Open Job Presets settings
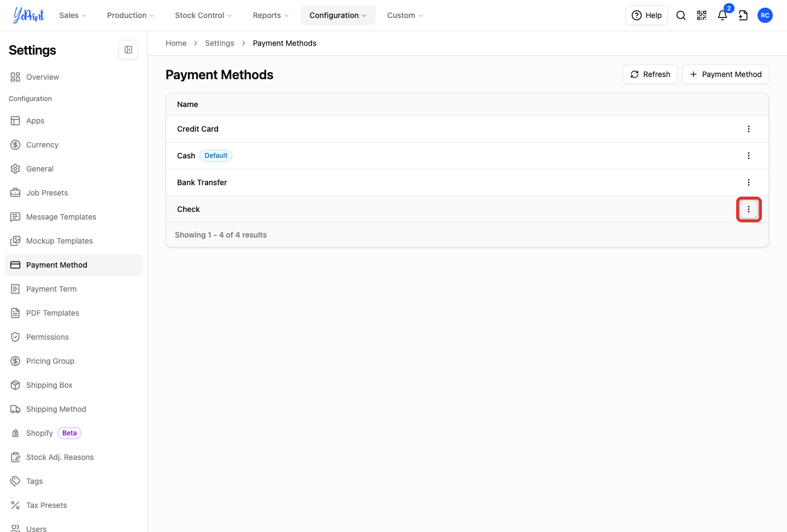Screen dimensions: 787x532 [73, 193]
